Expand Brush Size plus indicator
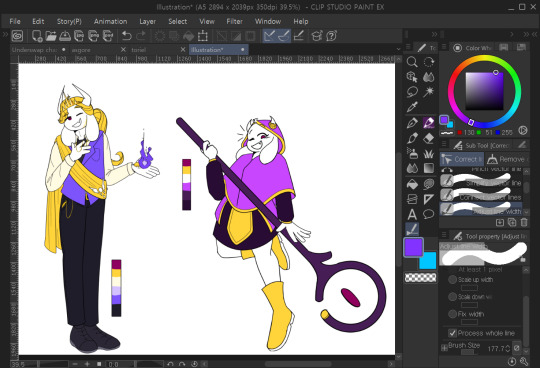 tap(444, 348)
